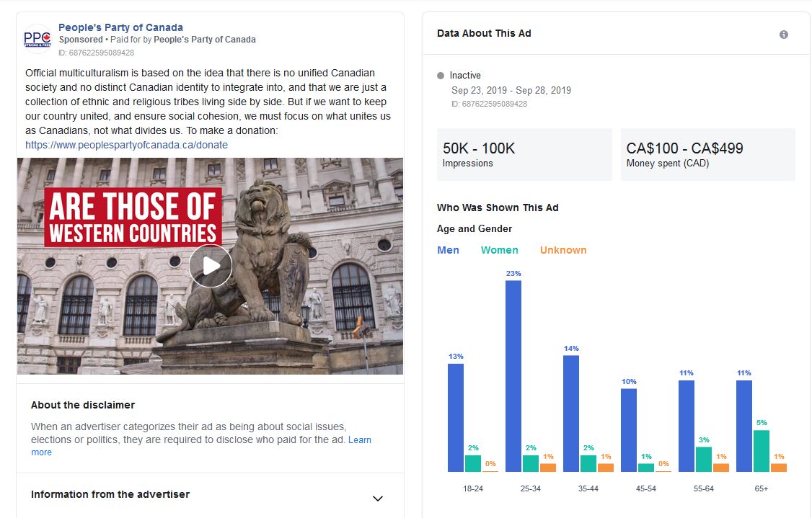Click the gray Inactive status dot
The height and width of the screenshot is (518, 812).
tap(440, 75)
